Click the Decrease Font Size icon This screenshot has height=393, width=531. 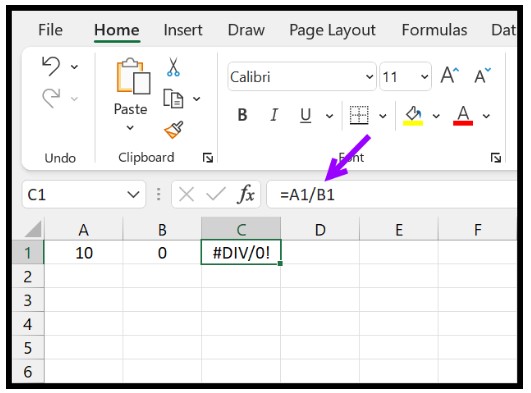tap(482, 76)
